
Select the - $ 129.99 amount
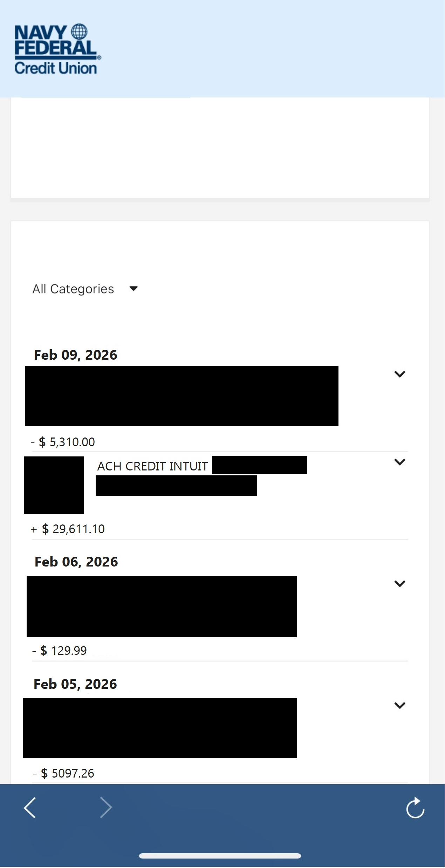(60, 651)
